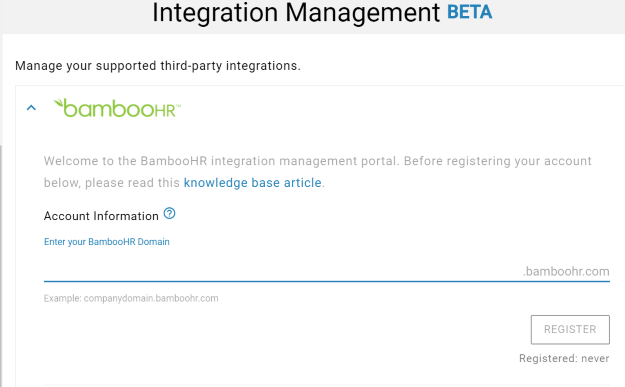Click 'below, please read this' text

coord(112,183)
